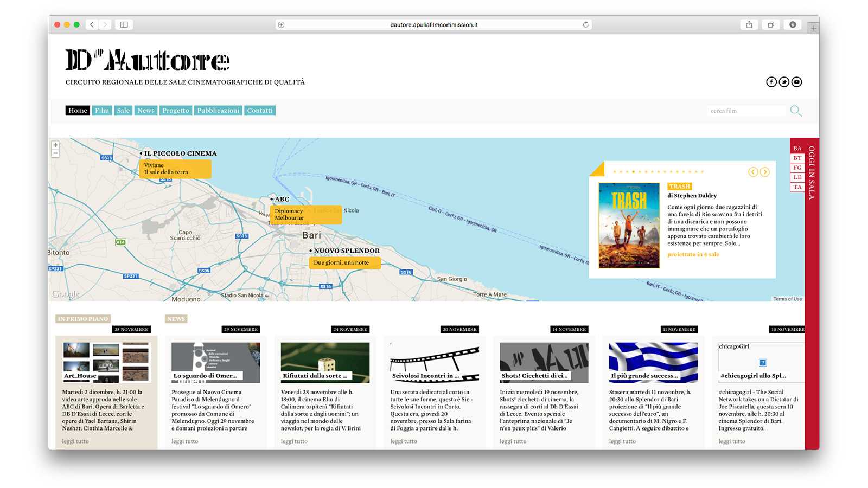Toggle the Safari sidebar
This screenshot has height=488, width=868.
click(x=124, y=24)
